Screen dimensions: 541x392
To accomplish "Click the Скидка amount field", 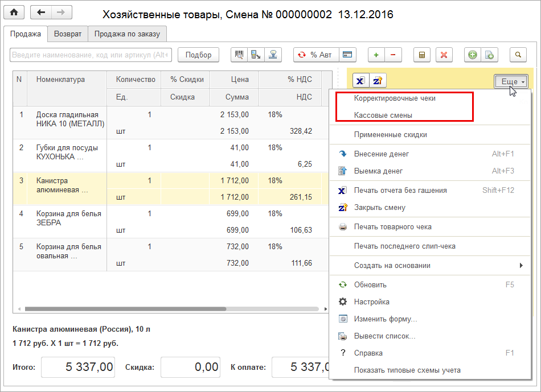I will coord(190,367).
